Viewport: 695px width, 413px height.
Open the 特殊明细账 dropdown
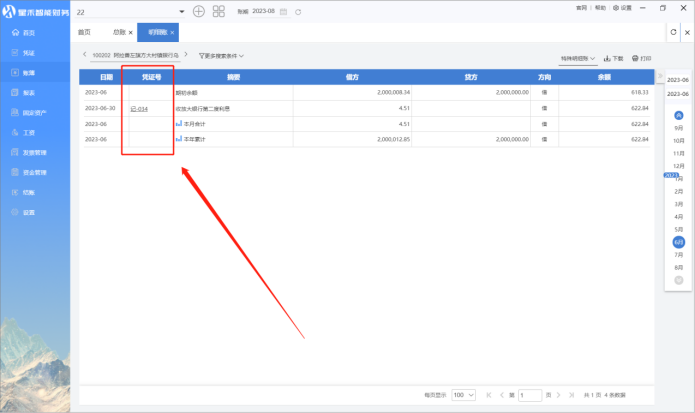[578, 59]
